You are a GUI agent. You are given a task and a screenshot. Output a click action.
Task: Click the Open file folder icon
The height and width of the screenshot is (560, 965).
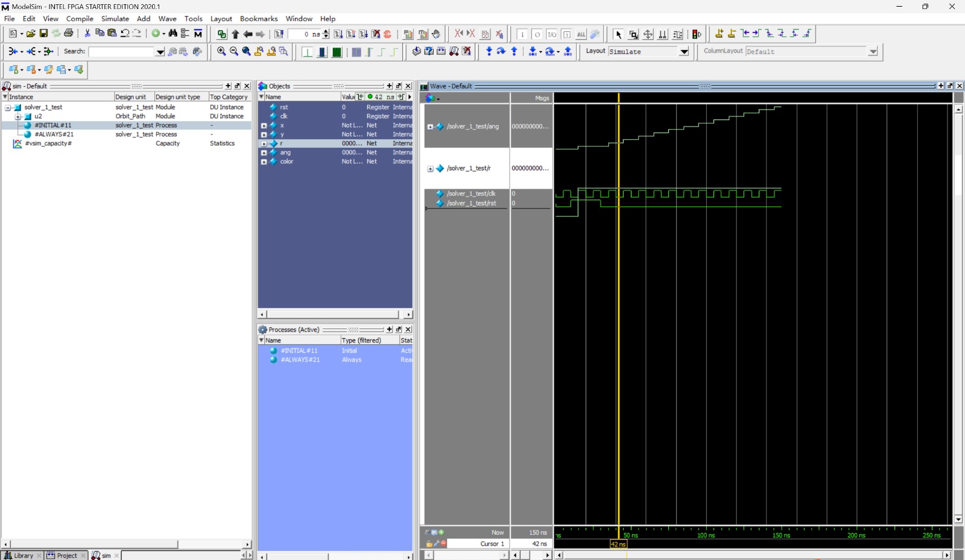pos(31,34)
